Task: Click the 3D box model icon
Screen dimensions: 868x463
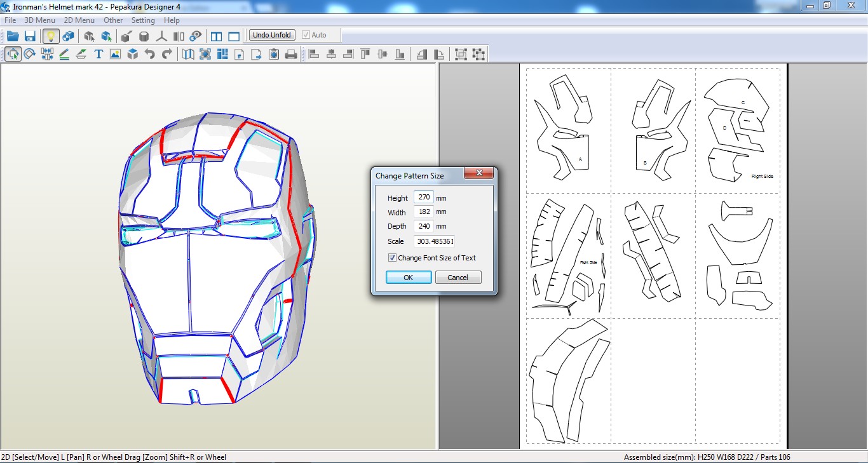Action: tap(132, 54)
